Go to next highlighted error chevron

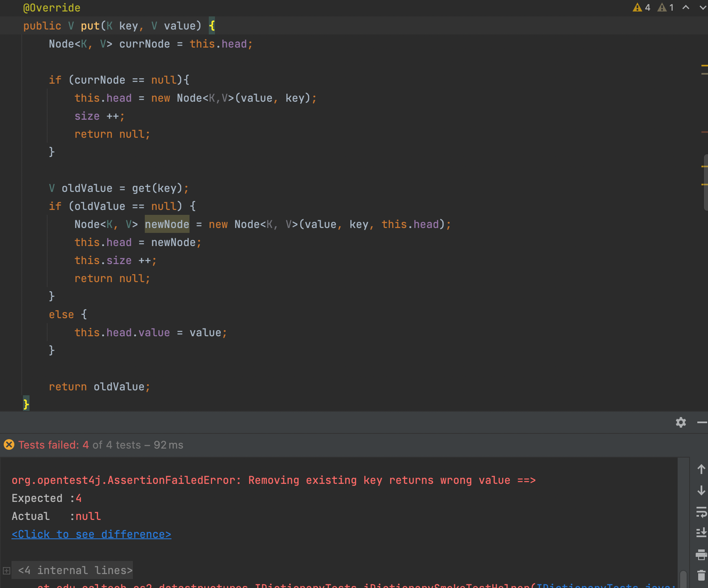[702, 7]
